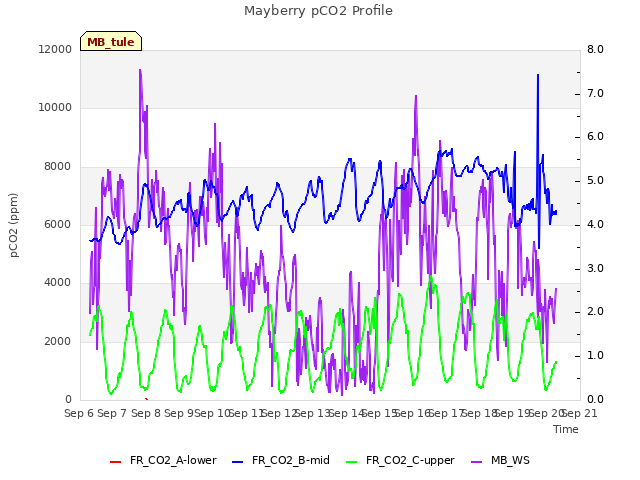
Task: Click the chart title Mayberry pCO2 Profile
Action: pos(318,11)
